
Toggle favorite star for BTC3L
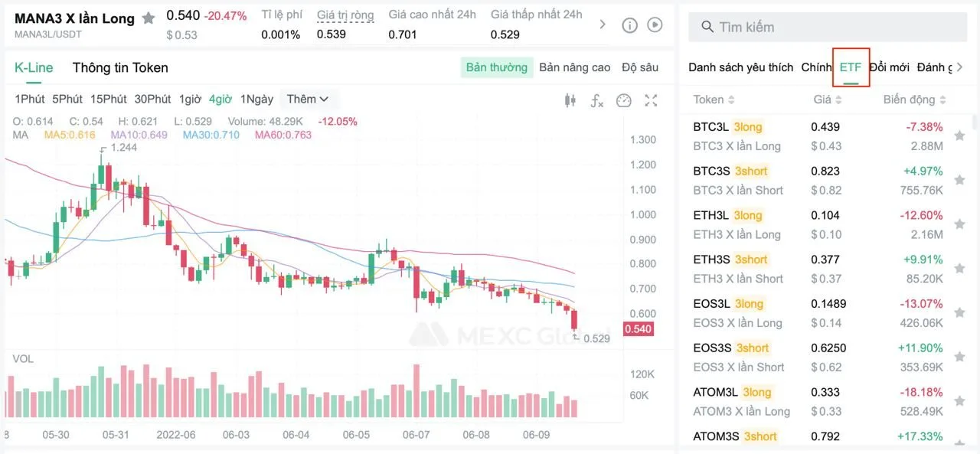point(959,136)
